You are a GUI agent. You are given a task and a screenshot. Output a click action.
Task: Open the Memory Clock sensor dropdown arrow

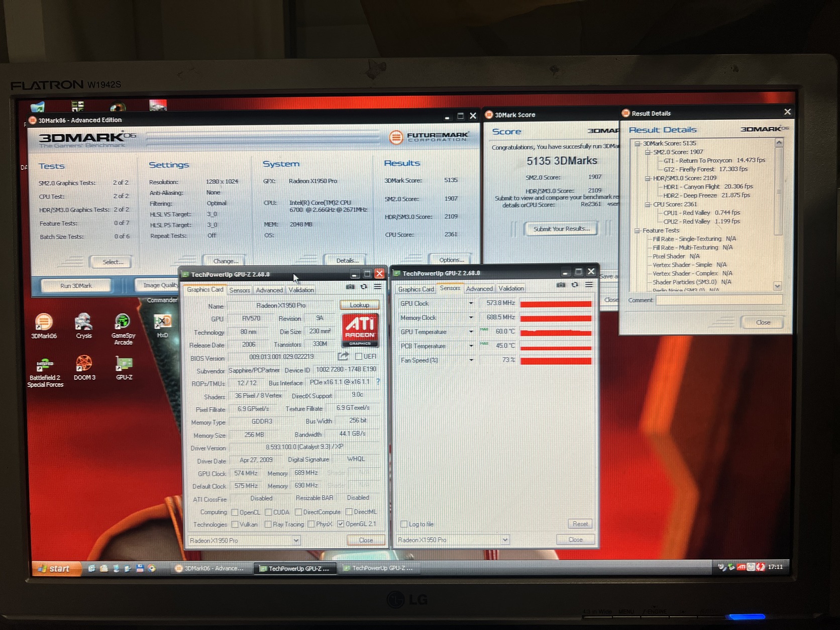point(471,318)
